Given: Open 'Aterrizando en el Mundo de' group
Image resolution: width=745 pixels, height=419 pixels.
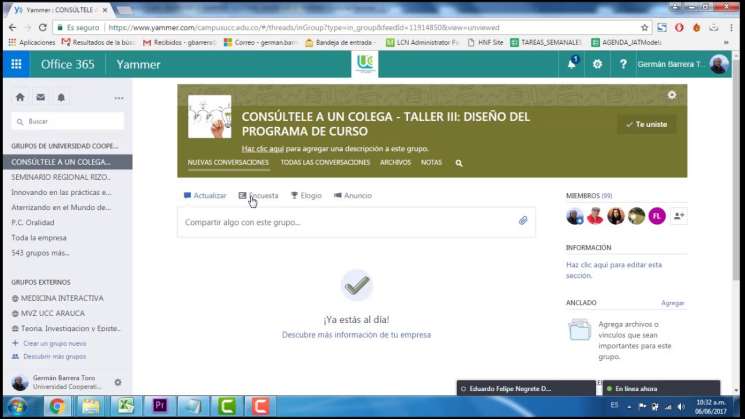Looking at the screenshot, I should (x=61, y=208).
